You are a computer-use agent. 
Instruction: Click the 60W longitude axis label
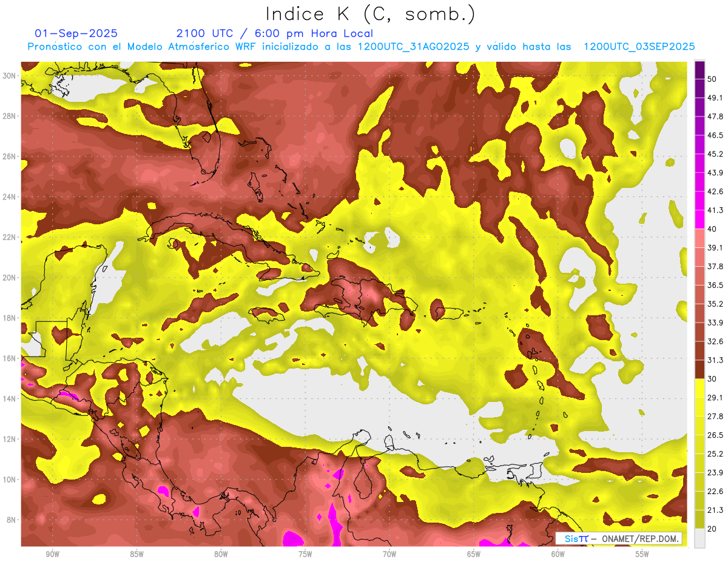click(558, 554)
